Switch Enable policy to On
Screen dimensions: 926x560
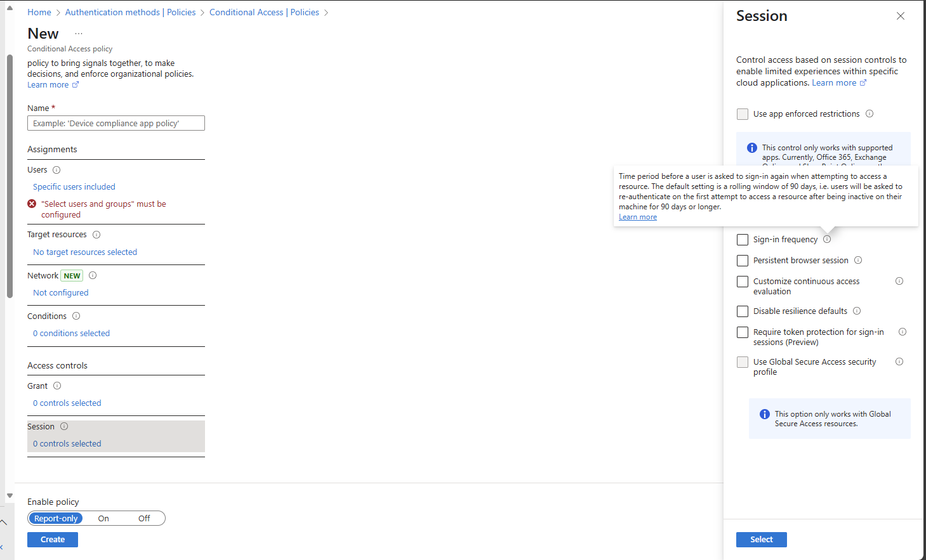point(103,518)
